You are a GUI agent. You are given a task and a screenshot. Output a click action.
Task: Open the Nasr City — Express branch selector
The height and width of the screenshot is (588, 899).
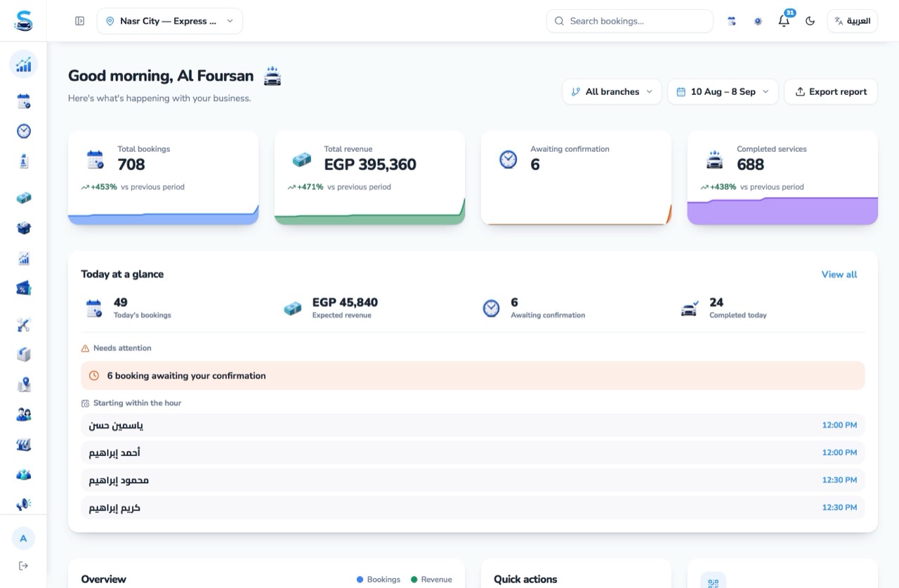(x=170, y=21)
